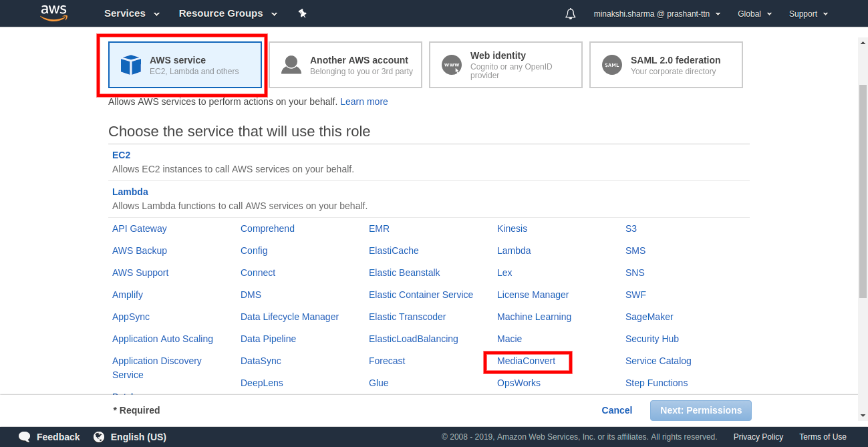Select EC2 as the service

121,155
